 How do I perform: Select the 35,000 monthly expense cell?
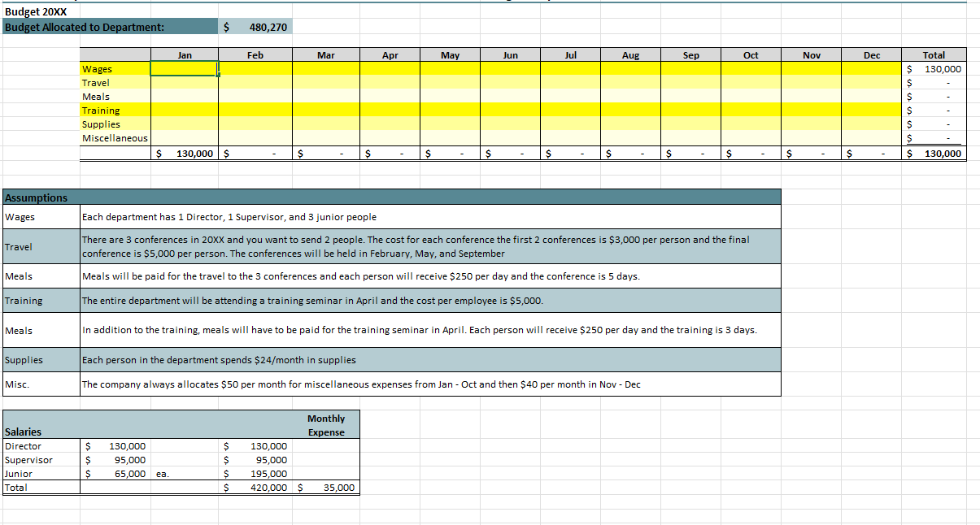[x=325, y=488]
